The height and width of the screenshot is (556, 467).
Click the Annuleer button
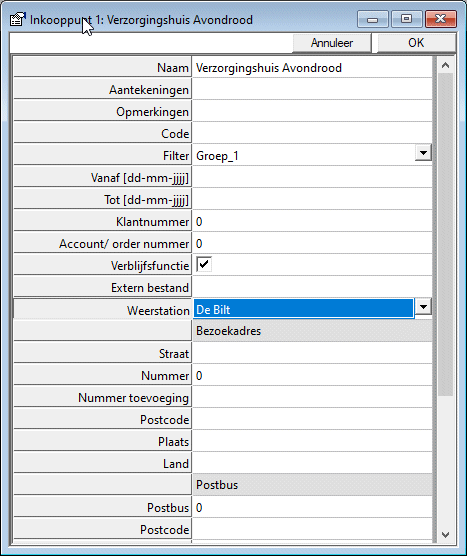click(332, 43)
